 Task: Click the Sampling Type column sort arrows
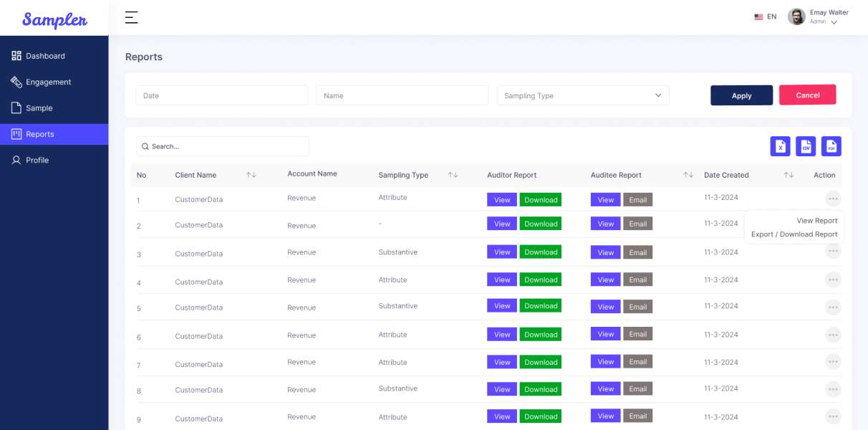(x=453, y=175)
